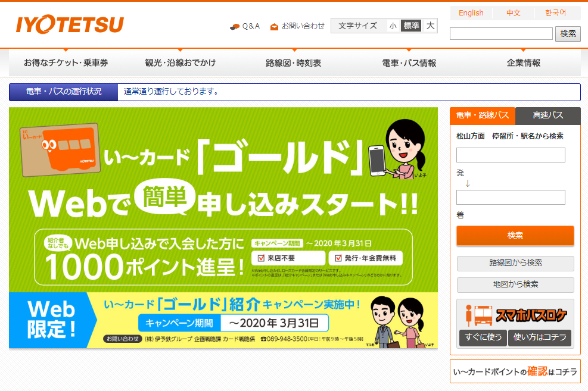Click the envelope icon beside お問い合わせ
This screenshot has width=588, height=391.
[275, 27]
